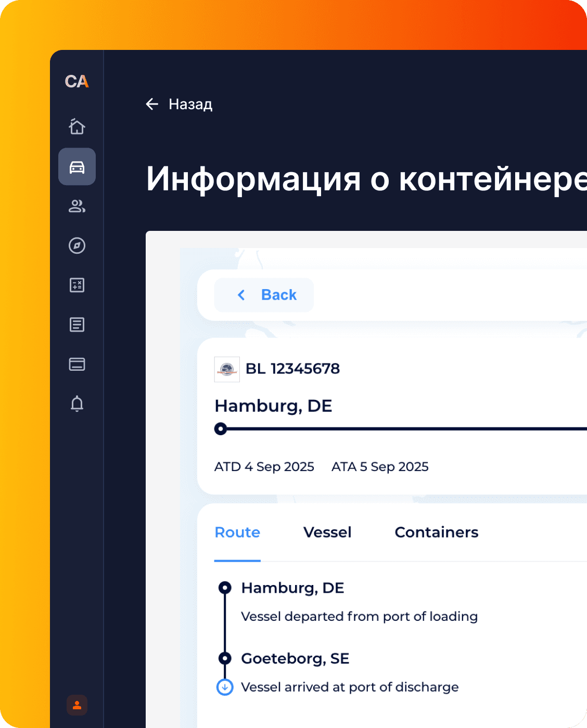Switch to the Vessel tab
The height and width of the screenshot is (728, 587).
coord(327,532)
